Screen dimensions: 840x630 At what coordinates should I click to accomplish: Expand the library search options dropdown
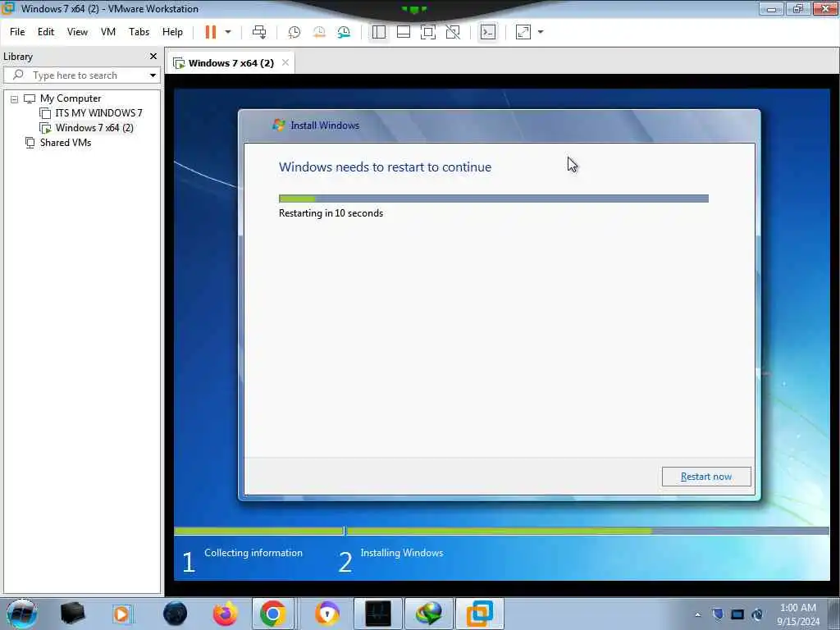point(153,75)
